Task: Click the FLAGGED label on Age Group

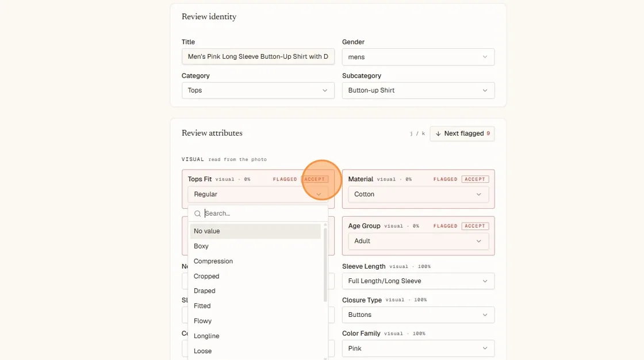Action: (x=445, y=226)
